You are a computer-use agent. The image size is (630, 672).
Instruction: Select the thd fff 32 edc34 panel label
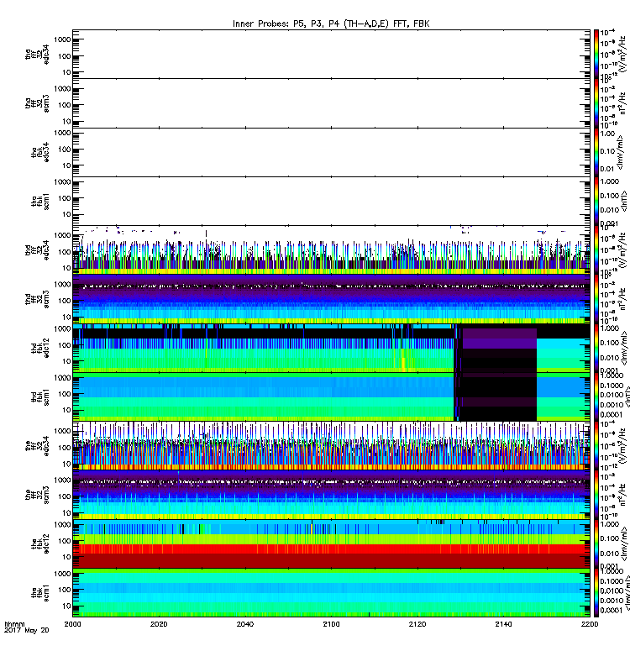(x=37, y=249)
